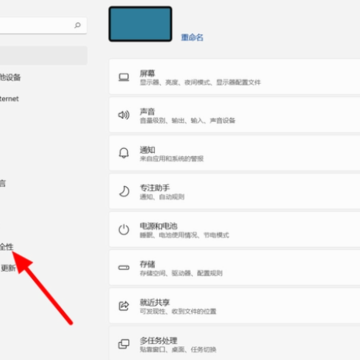Click the description text under 多任务处理
360x360 pixels.
[178, 350]
